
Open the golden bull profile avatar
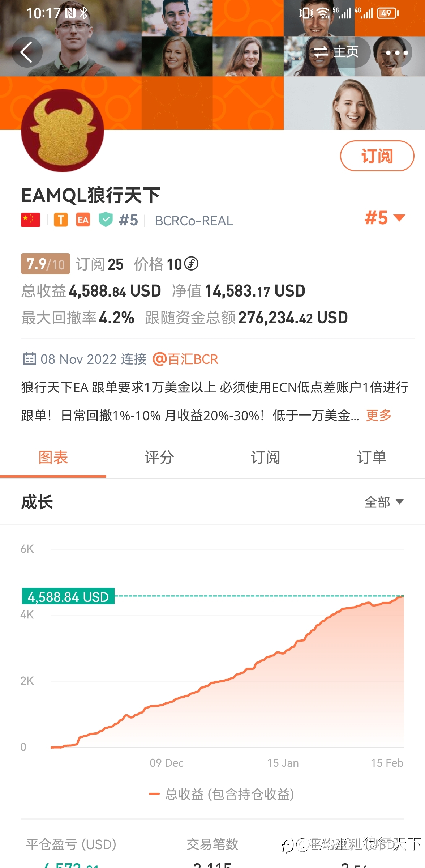[x=63, y=130]
